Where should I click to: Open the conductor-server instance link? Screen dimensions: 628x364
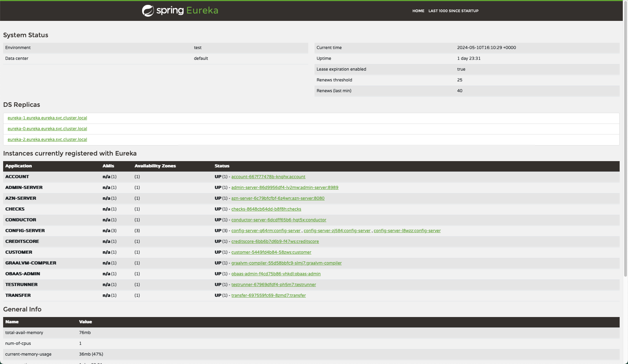coord(279,220)
